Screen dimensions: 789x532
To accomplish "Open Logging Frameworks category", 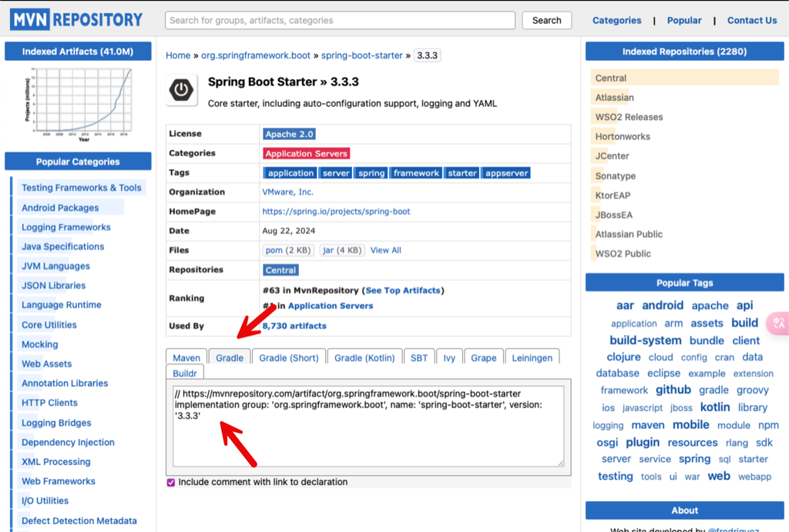I will pyautogui.click(x=66, y=227).
